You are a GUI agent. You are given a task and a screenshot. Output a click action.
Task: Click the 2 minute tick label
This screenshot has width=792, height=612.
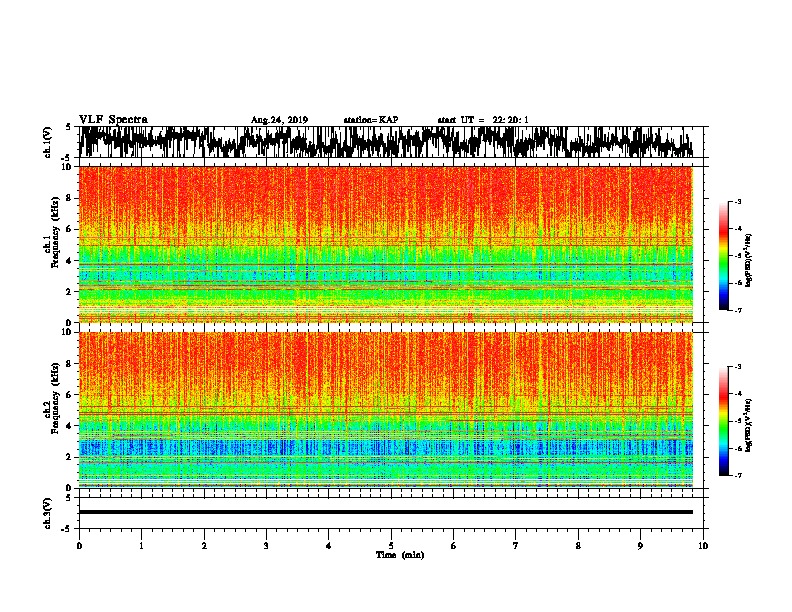click(x=204, y=545)
